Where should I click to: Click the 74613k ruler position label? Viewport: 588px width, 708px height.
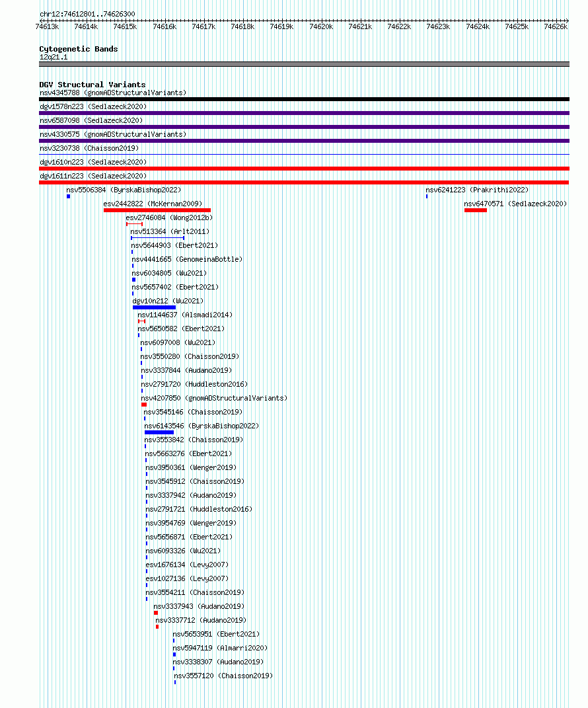[x=47, y=26]
